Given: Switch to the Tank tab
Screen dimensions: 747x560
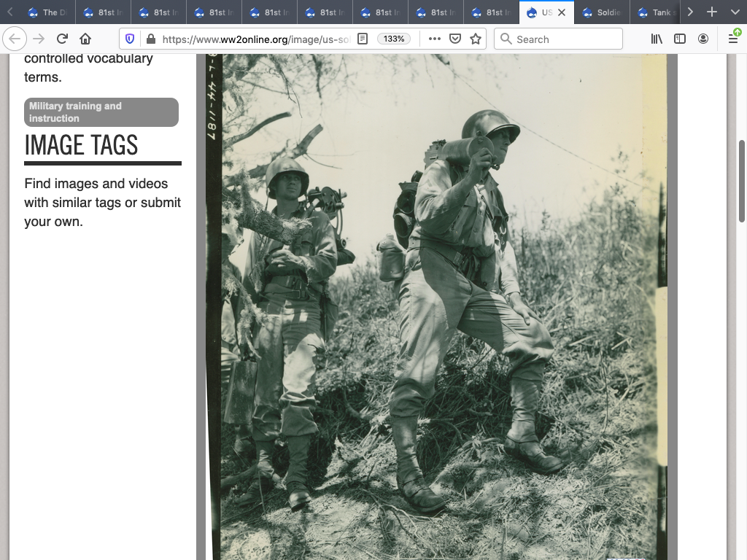Looking at the screenshot, I should 655,12.
